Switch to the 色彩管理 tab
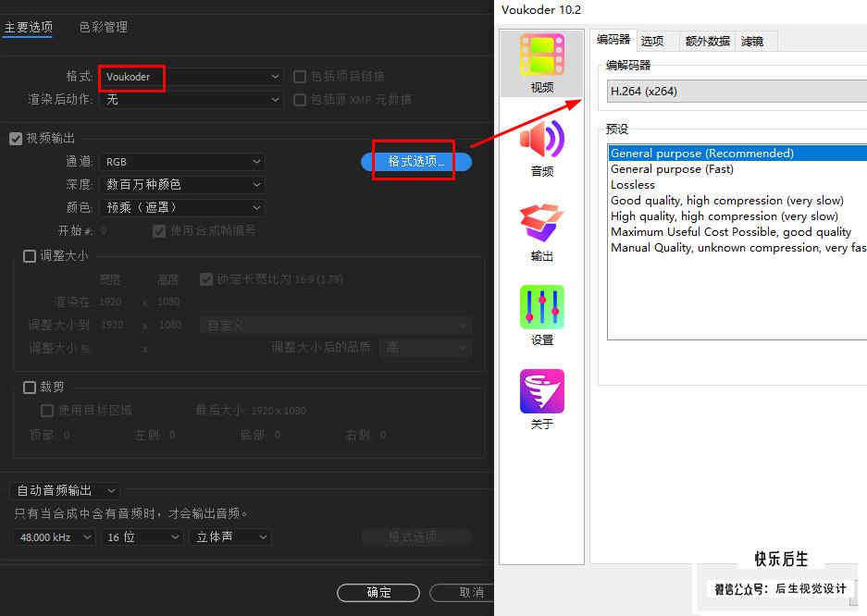The height and width of the screenshot is (616, 867). [x=104, y=27]
